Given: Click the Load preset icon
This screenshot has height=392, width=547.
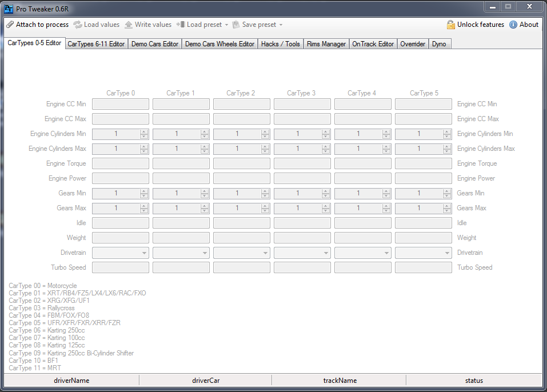Looking at the screenshot, I should pos(179,25).
